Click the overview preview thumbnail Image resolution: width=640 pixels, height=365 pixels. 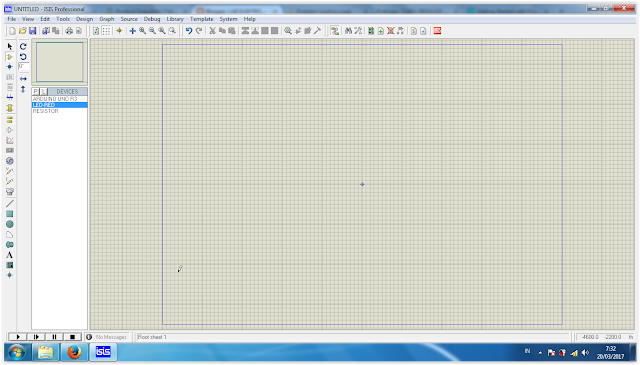[60, 62]
